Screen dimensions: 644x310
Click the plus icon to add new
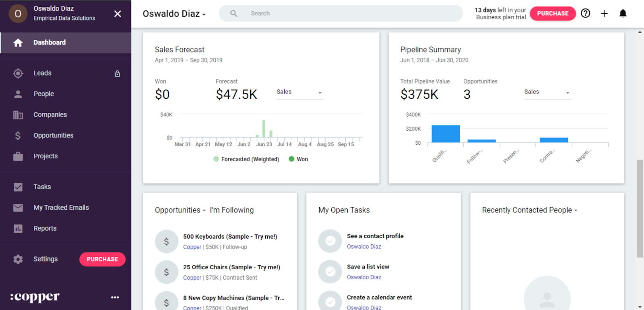(604, 13)
